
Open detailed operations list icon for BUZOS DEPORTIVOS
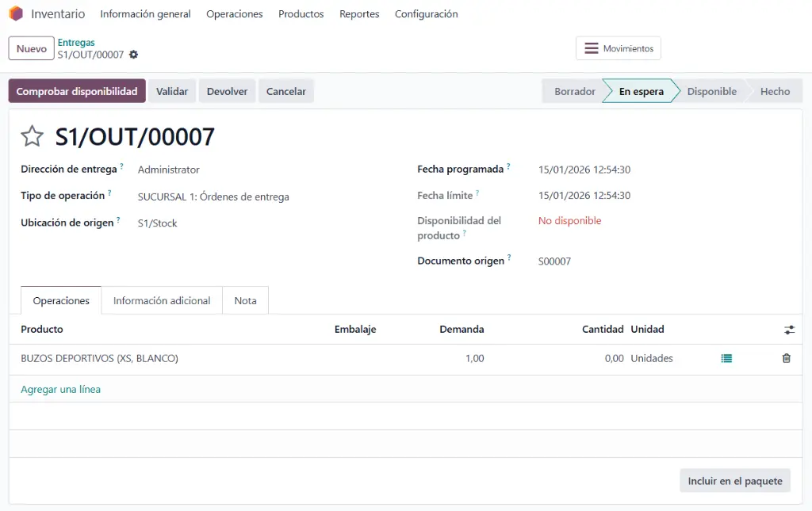726,358
